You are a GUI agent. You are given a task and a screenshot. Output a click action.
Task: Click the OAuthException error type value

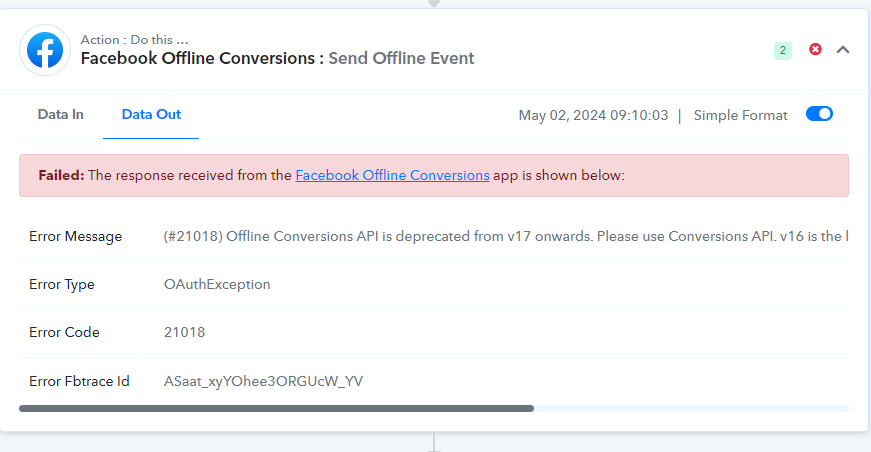click(217, 284)
